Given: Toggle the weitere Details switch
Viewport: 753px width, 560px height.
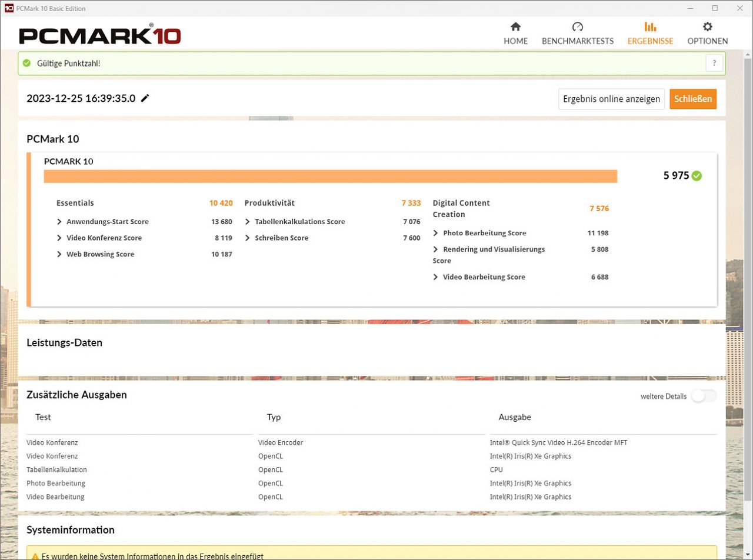Looking at the screenshot, I should [x=704, y=396].
